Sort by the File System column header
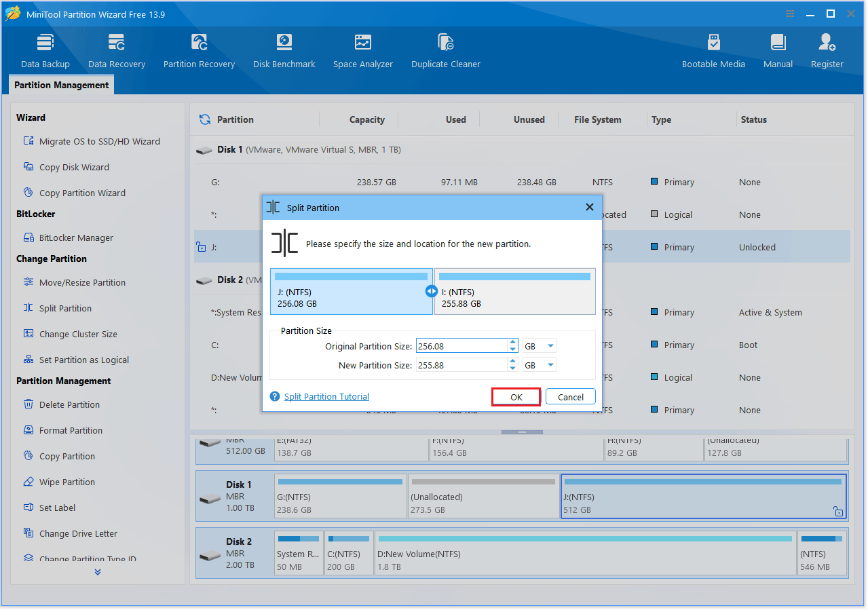 click(598, 119)
